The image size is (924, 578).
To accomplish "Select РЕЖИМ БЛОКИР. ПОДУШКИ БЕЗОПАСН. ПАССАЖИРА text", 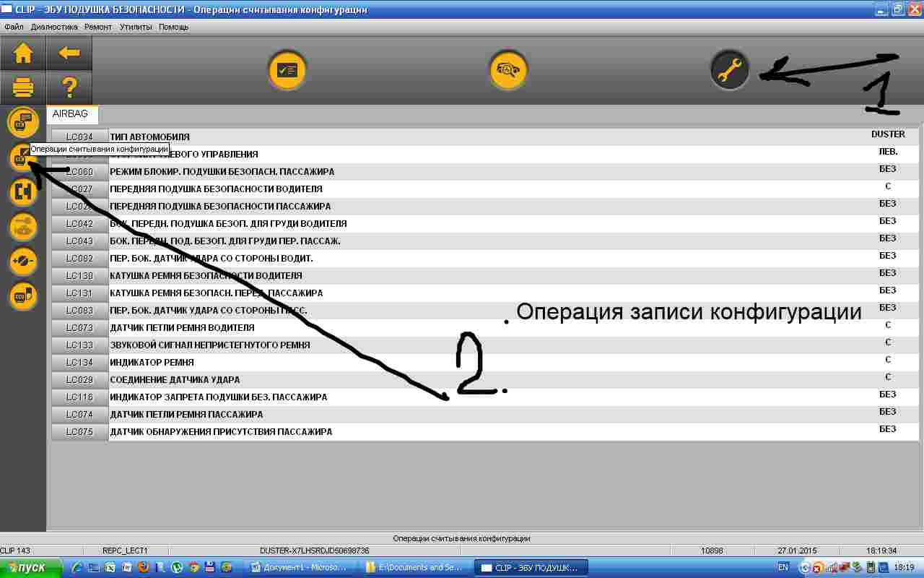I will [222, 171].
